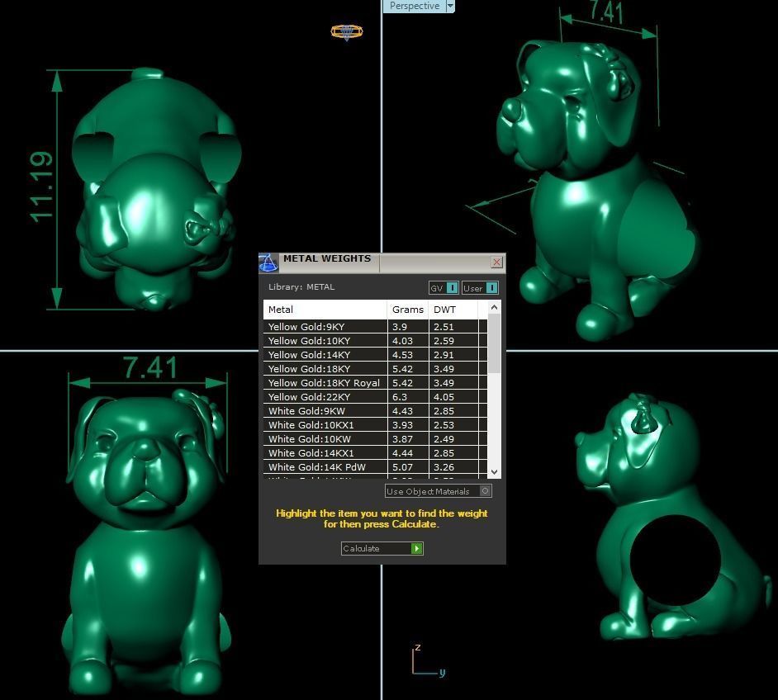
Task: Click the 7.41 dimension in front viewport
Action: click(150, 368)
